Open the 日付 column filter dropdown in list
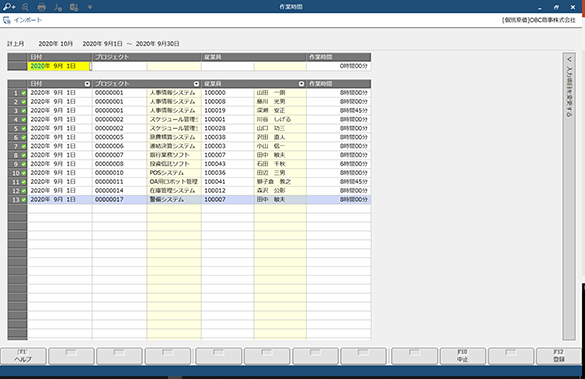The height and width of the screenshot is (379, 585). (x=87, y=84)
